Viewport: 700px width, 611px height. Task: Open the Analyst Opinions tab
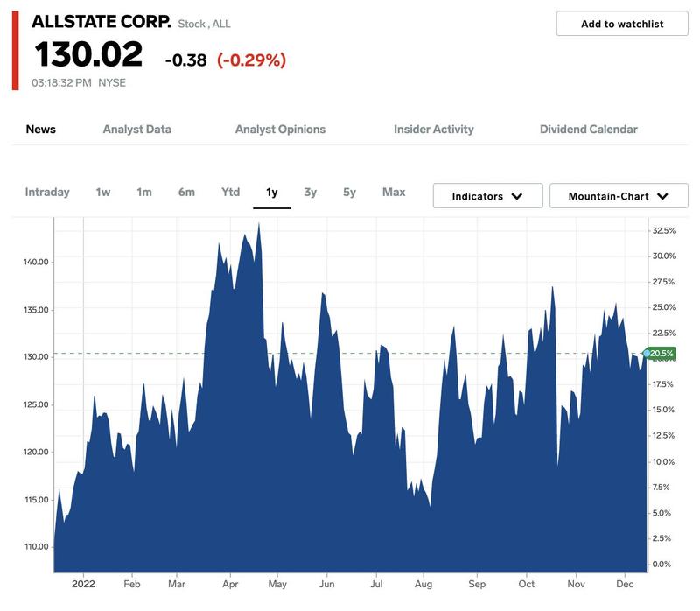tap(280, 130)
